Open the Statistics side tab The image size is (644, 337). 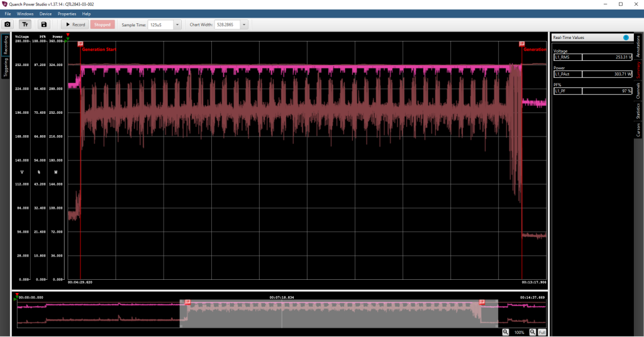(x=638, y=111)
